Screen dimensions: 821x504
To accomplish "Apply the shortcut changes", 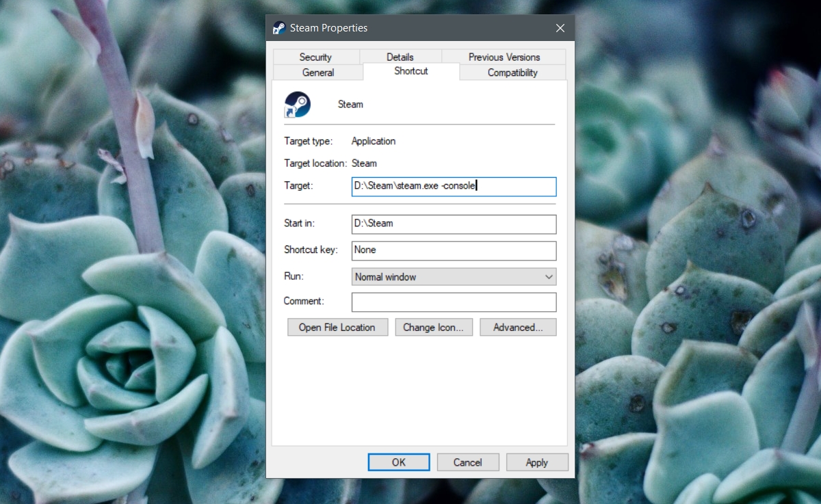I will 537,462.
